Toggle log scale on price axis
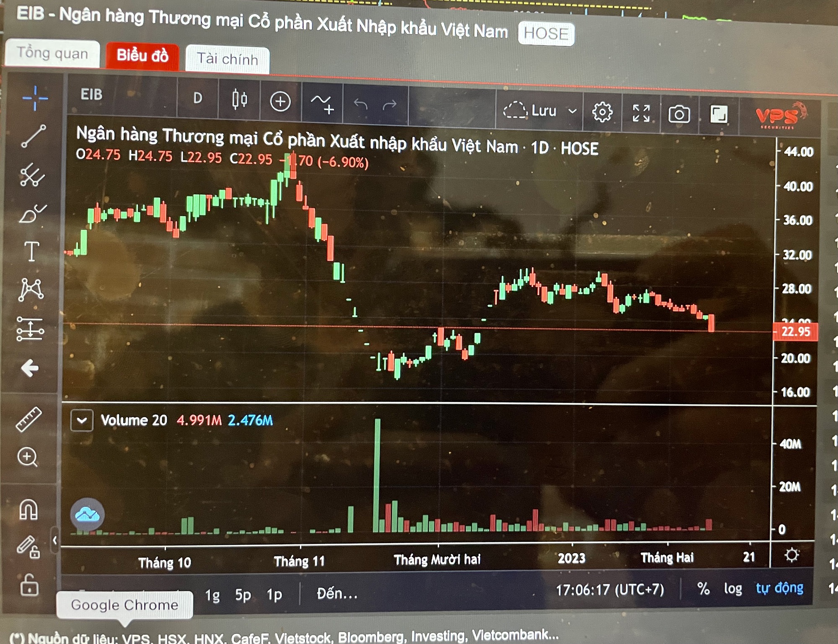 [x=733, y=589]
